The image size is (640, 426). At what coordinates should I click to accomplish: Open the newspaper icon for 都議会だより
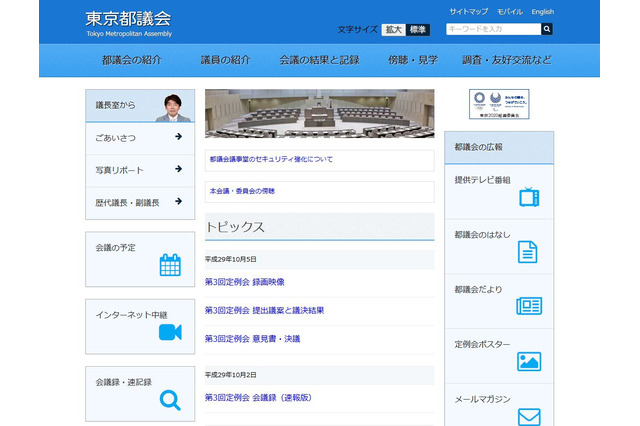pyautogui.click(x=529, y=306)
